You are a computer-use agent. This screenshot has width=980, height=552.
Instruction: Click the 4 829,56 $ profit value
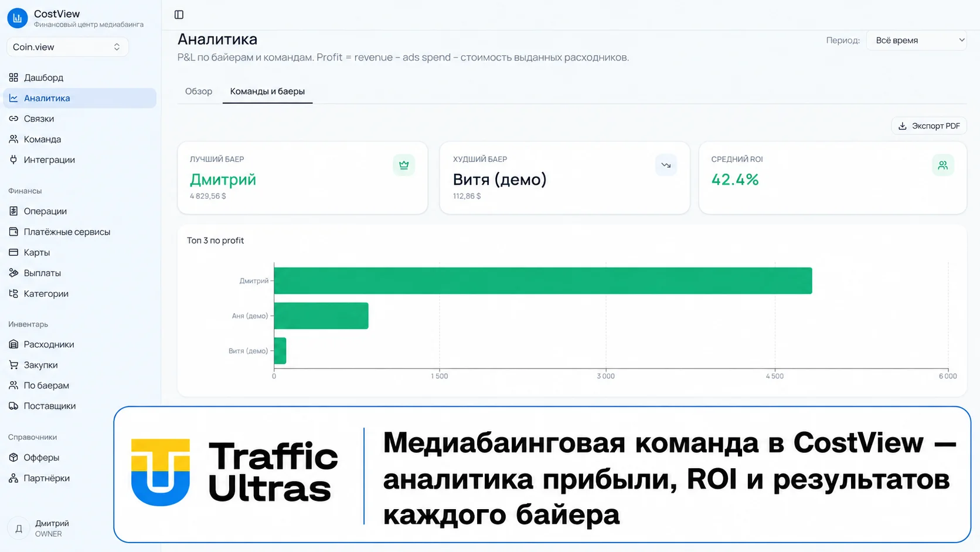(x=207, y=197)
